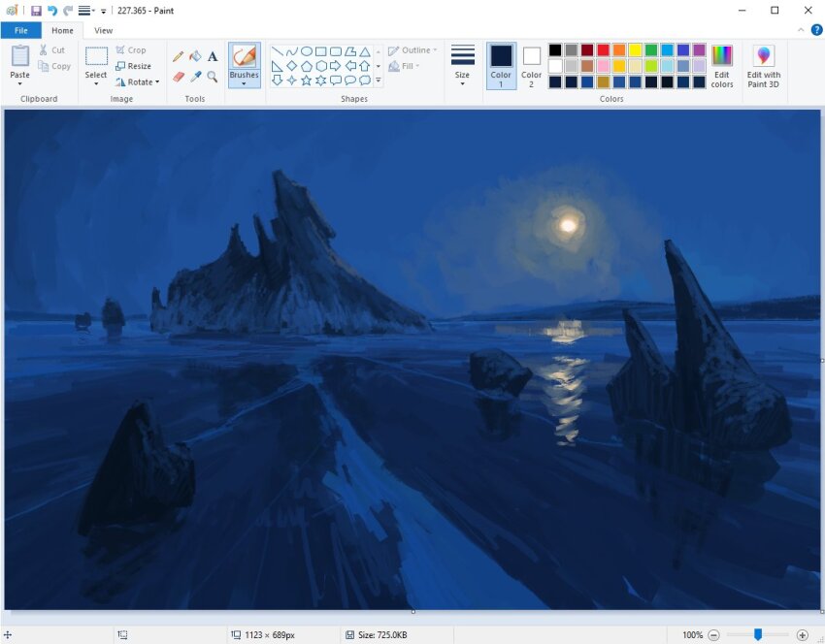Viewport: 825px width, 644px height.
Task: Expand the Size thickness dropdown
Action: pyautogui.click(x=462, y=81)
